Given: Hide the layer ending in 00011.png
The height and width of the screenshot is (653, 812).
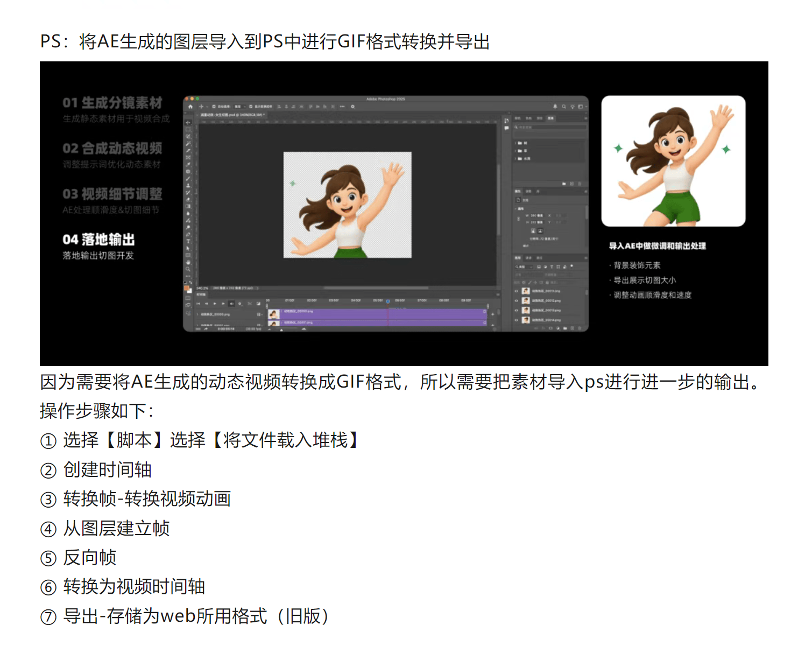Looking at the screenshot, I should 517,291.
